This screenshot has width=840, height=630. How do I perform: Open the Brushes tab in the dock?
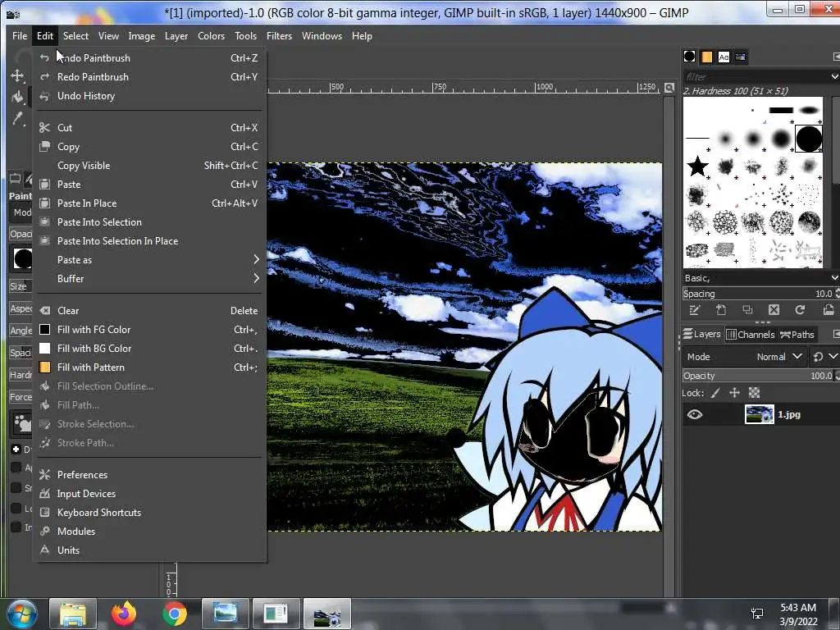689,57
